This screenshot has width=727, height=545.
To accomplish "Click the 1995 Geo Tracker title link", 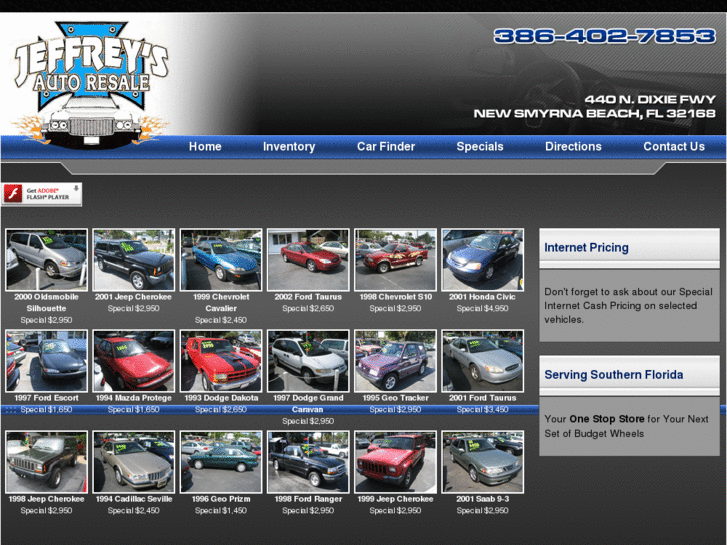I will (x=395, y=398).
